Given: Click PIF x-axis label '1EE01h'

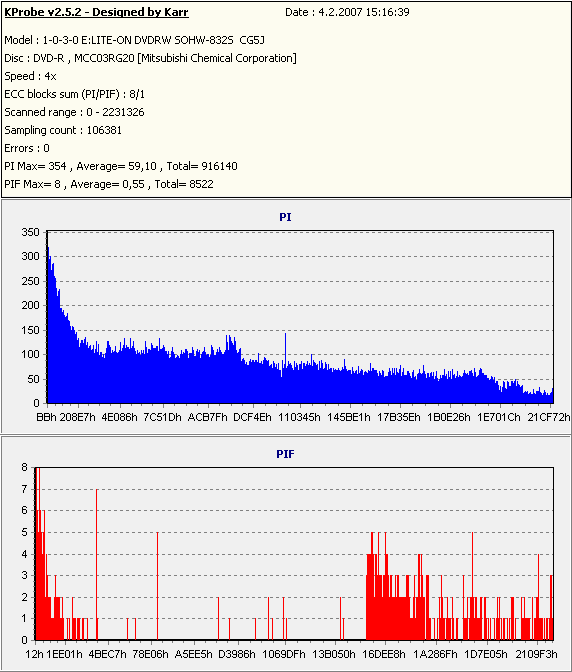Looking at the screenshot, I should [65, 654].
